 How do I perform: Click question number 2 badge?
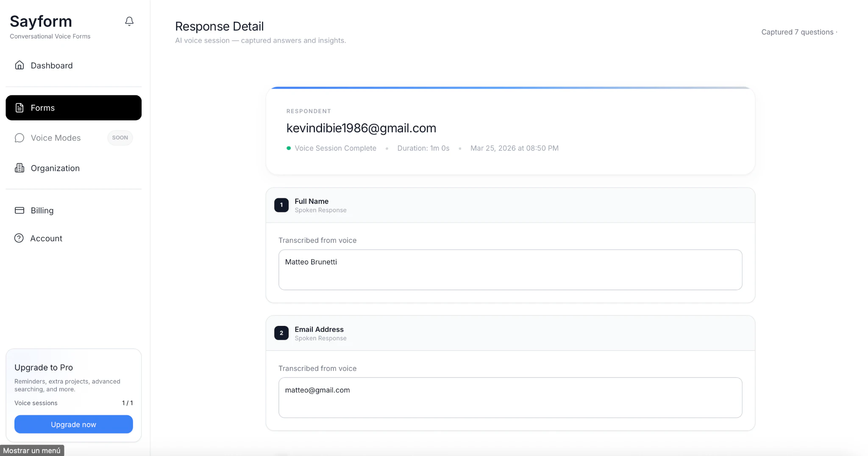pyautogui.click(x=281, y=333)
